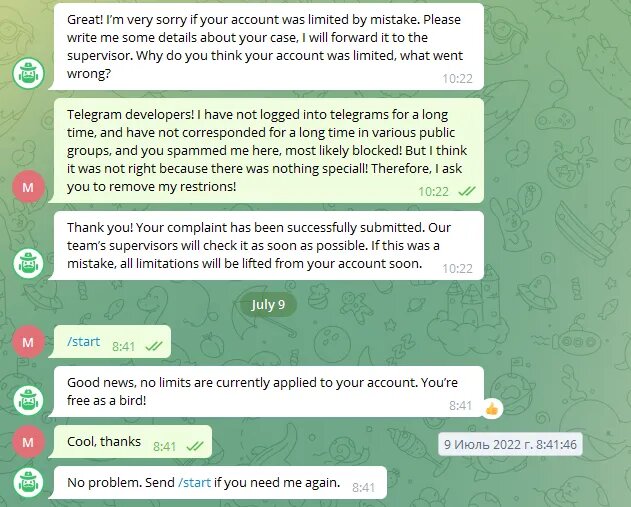
Task: Click the bot avatar beside the first message
Action: click(x=28, y=73)
